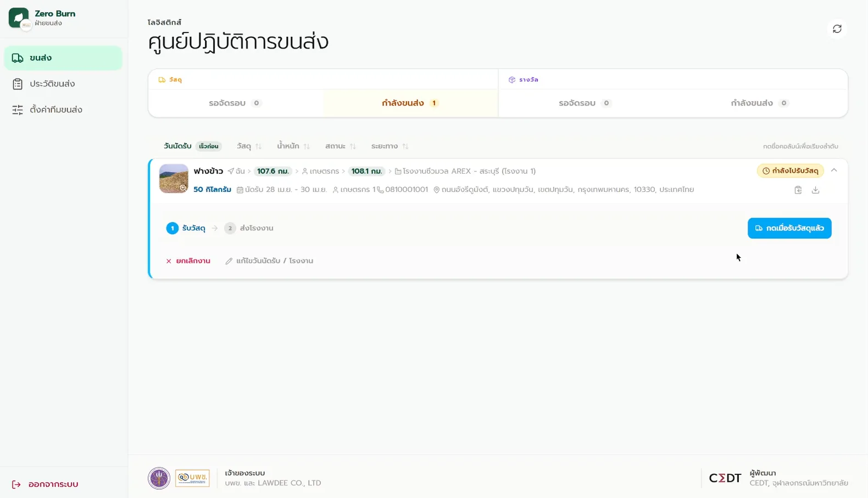The width and height of the screenshot is (868, 498).
Task: Click step 1 รับวัสดุ in the progress steps
Action: pos(186,228)
